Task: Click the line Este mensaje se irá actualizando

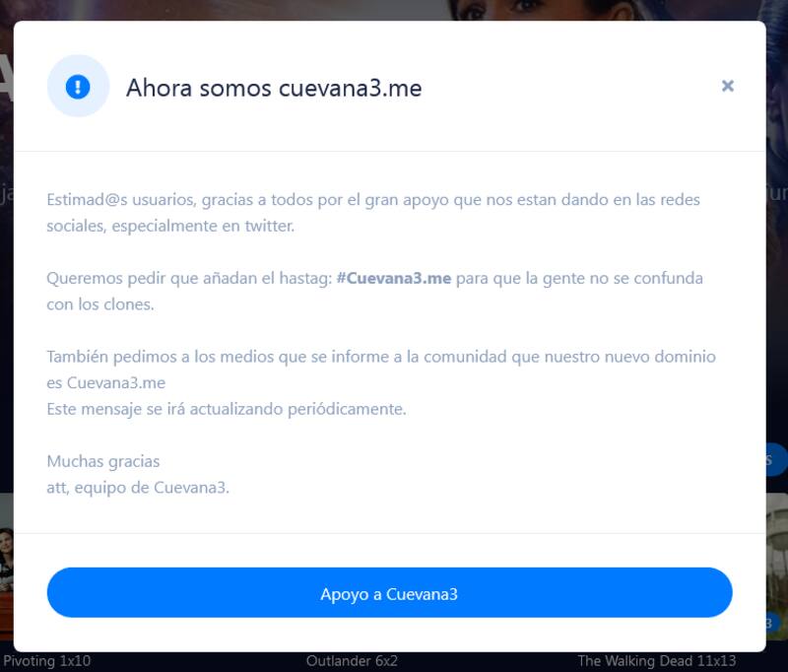Action: tap(227, 409)
